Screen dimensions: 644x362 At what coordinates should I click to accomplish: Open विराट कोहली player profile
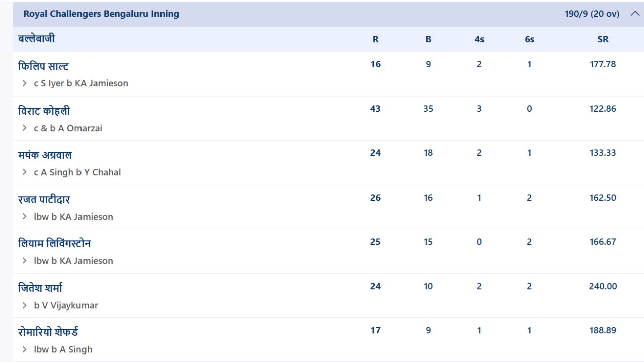44,111
